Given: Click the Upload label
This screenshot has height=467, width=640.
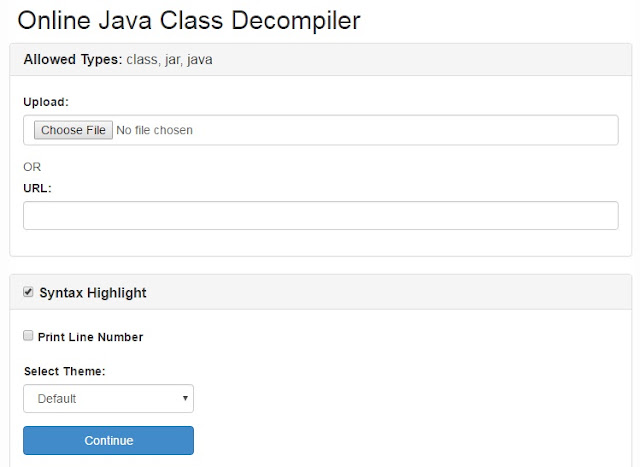Looking at the screenshot, I should click(x=46, y=102).
